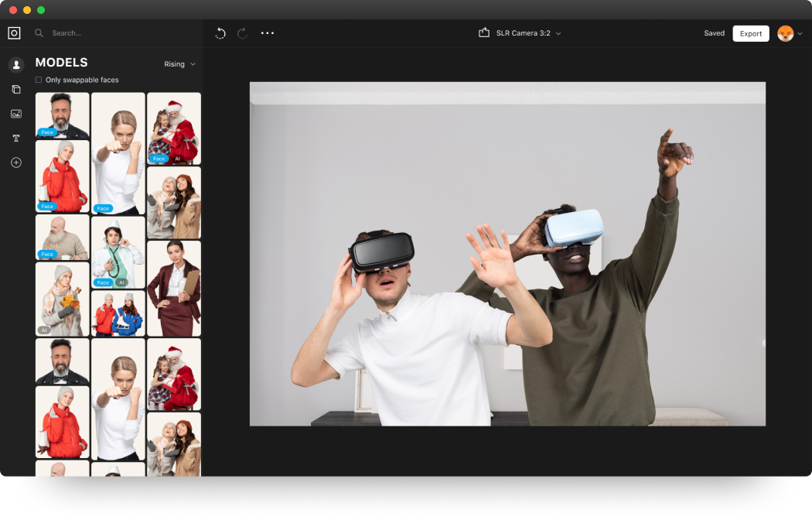812x520 pixels.
Task: Select the doctor with stethoscope thumbnail
Action: click(118, 252)
